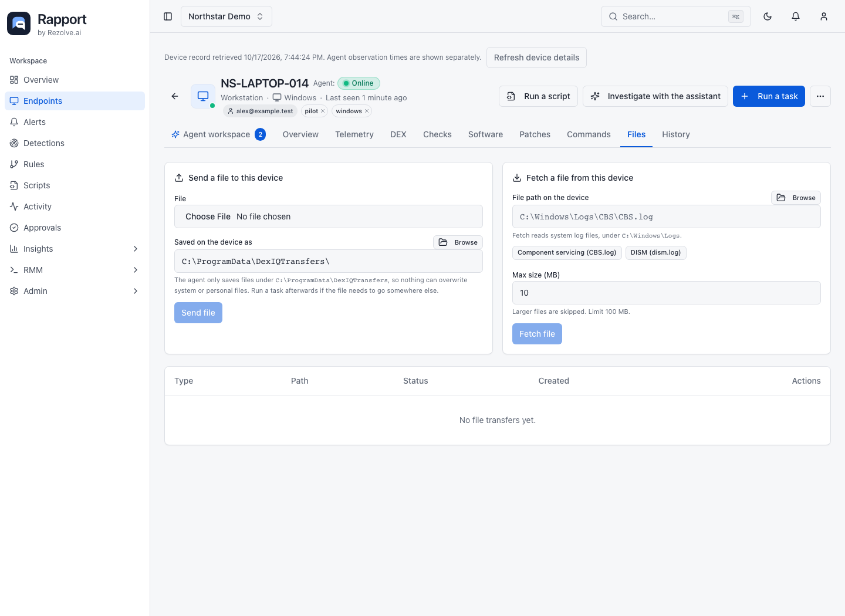The height and width of the screenshot is (616, 845).
Task: Remove the windows tag
Action: pyautogui.click(x=367, y=111)
